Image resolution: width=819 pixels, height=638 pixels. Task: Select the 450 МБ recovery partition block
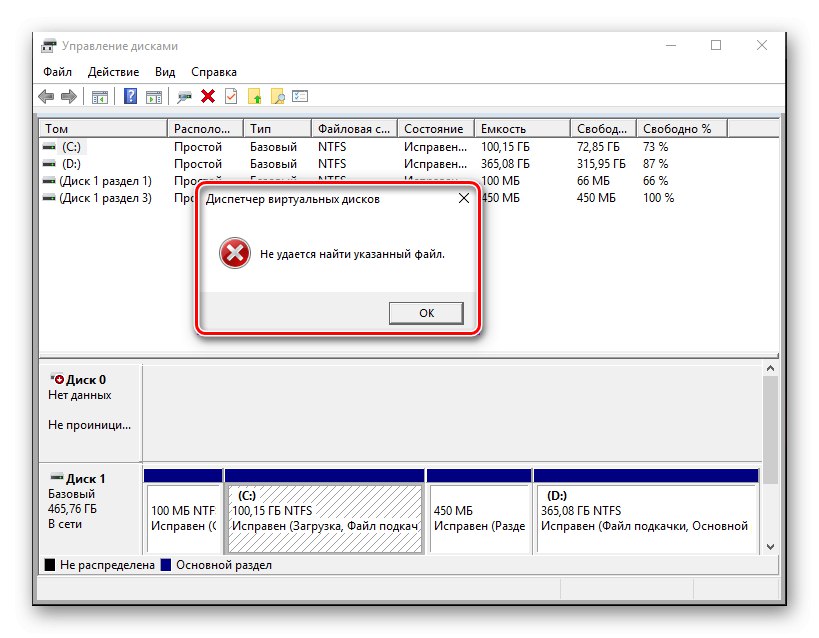[479, 512]
